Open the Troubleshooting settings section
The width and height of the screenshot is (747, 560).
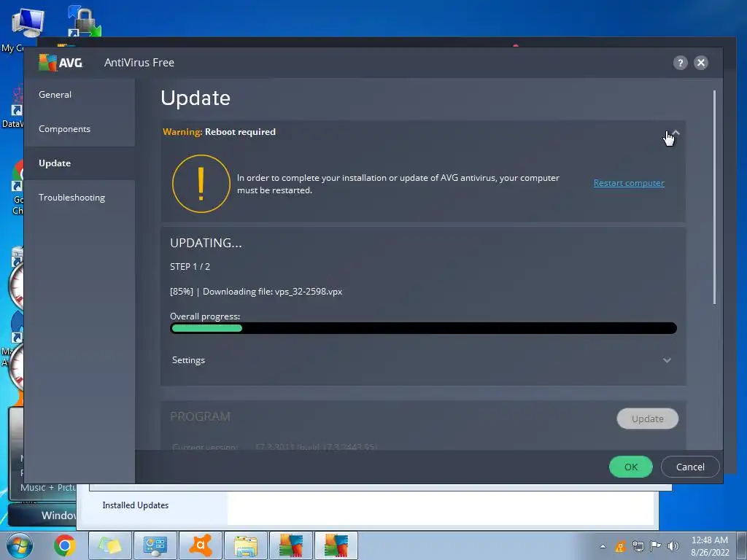[x=71, y=197]
